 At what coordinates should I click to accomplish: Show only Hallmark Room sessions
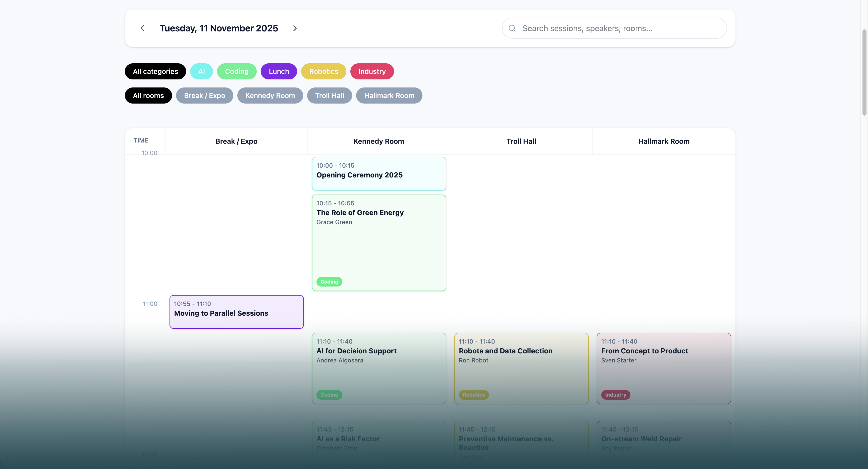tap(389, 96)
